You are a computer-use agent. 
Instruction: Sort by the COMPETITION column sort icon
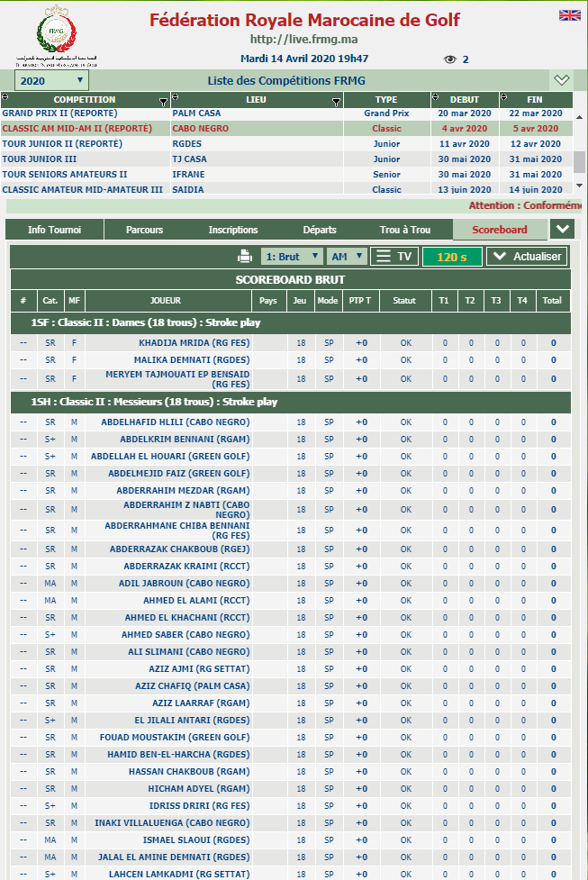(x=5, y=97)
